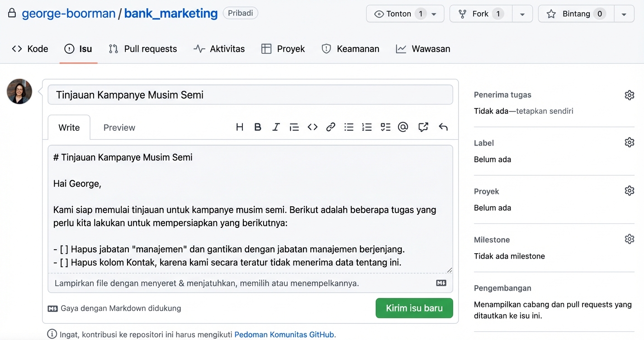
Task: Open the george-boorman owner link
Action: 69,14
